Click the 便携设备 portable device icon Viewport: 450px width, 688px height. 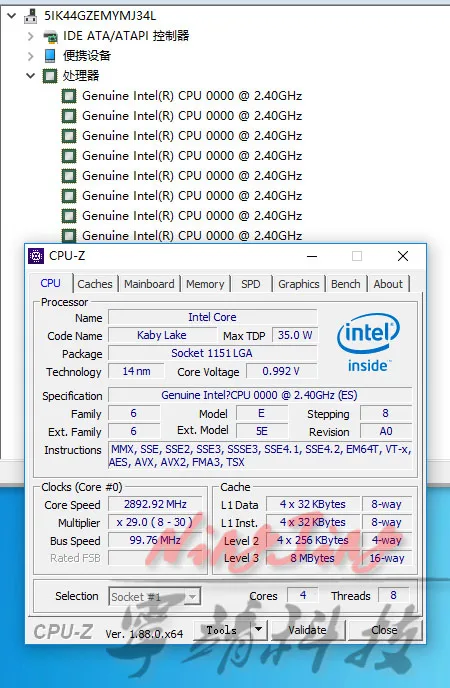pyautogui.click(x=50, y=56)
